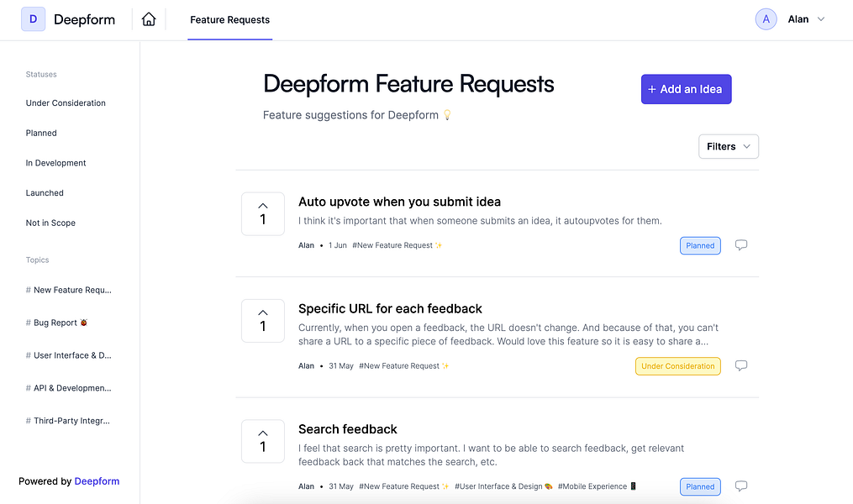Select Third-Party Integr... topic
Image resolution: width=853 pixels, height=504 pixels.
68,420
